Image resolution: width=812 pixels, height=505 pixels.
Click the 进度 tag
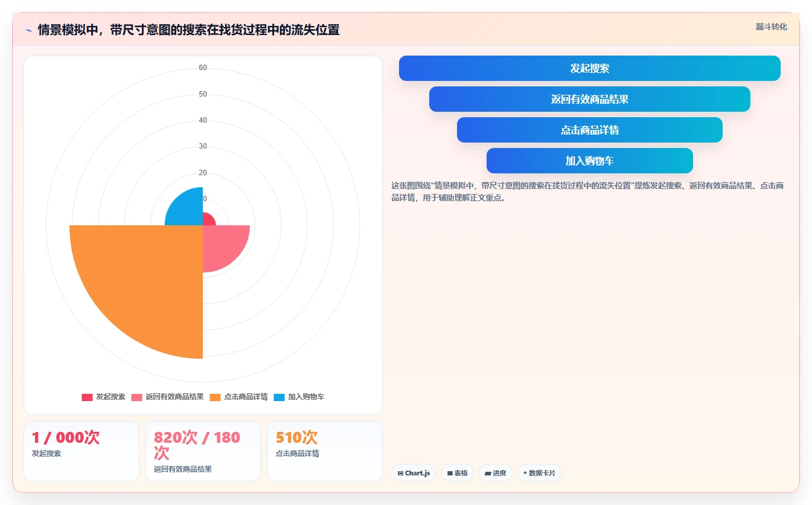pyautogui.click(x=496, y=473)
